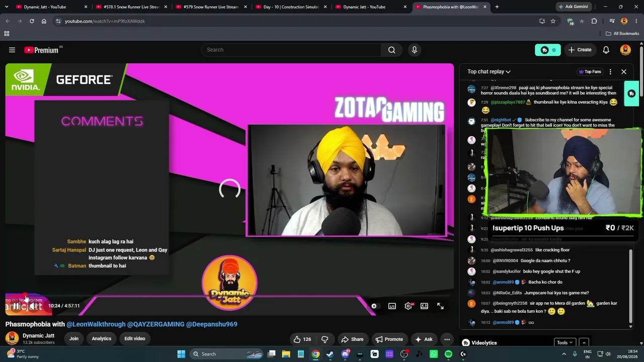Open @Deepanshu969 channel link in title

click(212, 324)
